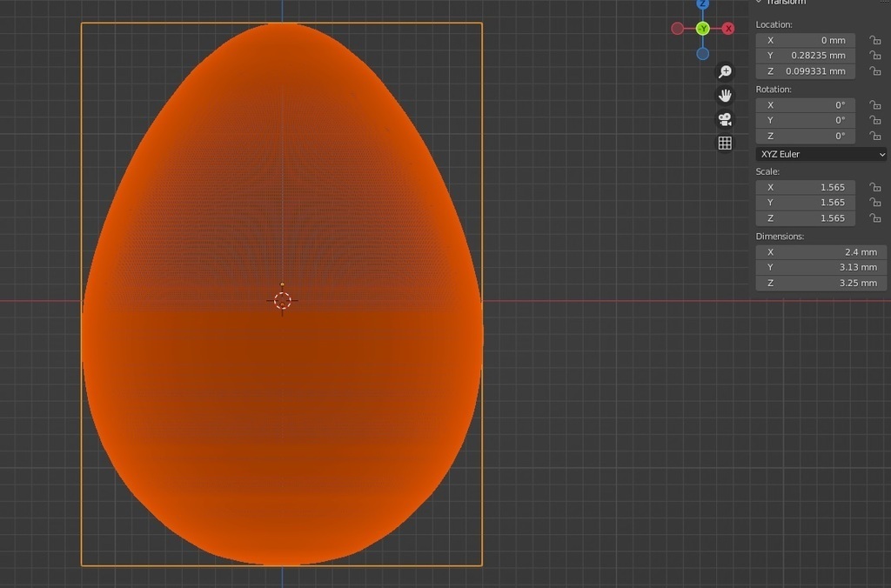Click the Dimensions X field 2.4 mm

[x=821, y=252]
